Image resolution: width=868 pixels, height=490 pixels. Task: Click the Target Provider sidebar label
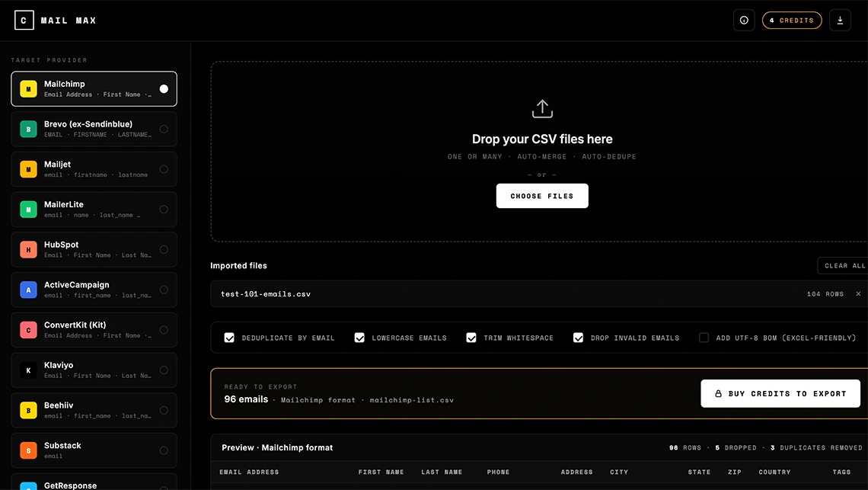[x=49, y=60]
